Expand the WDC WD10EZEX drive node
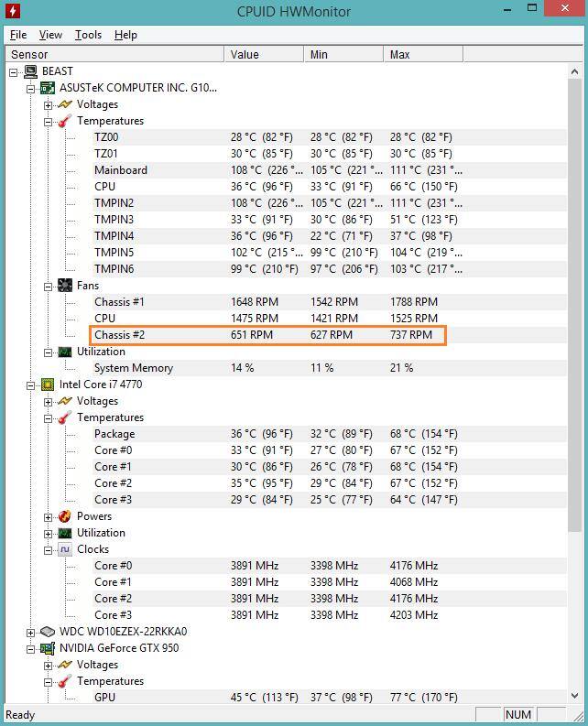The image size is (588, 726). click(30, 633)
